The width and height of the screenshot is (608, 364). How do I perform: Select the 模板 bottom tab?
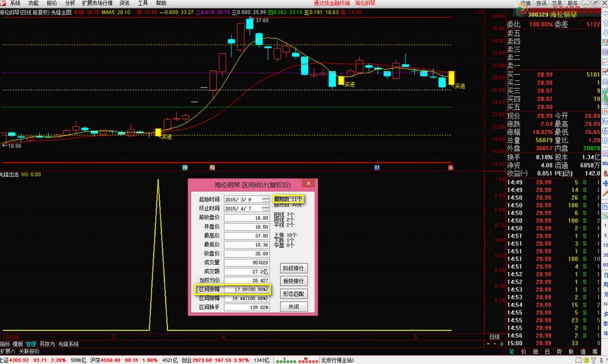(x=18, y=344)
